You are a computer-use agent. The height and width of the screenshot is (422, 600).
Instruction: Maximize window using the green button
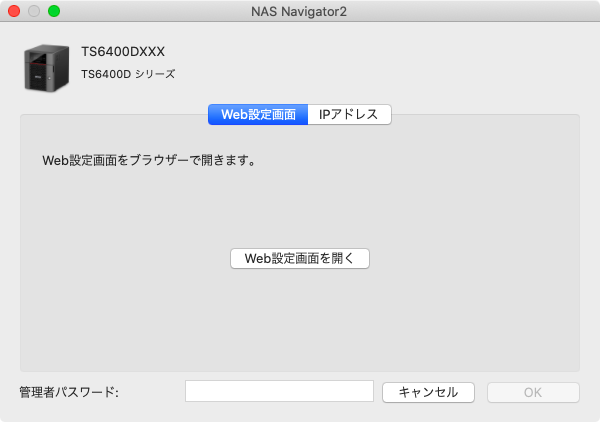[x=54, y=11]
